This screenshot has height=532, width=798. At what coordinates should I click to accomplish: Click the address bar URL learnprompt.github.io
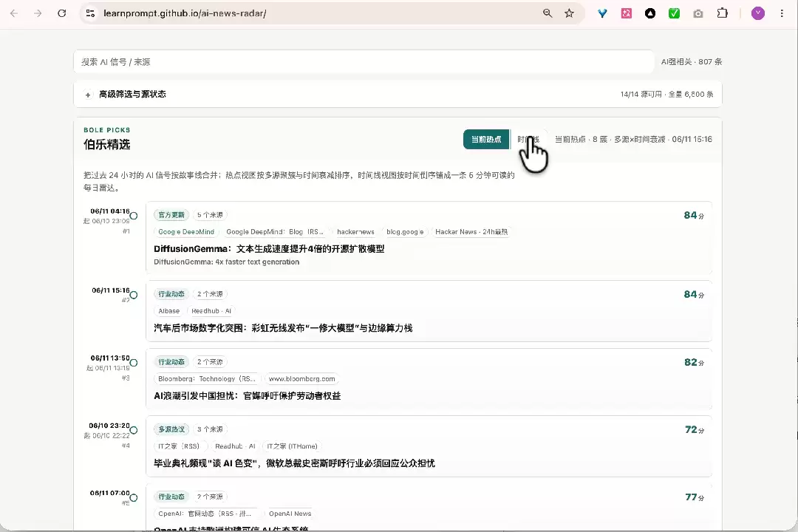[x=185, y=13]
